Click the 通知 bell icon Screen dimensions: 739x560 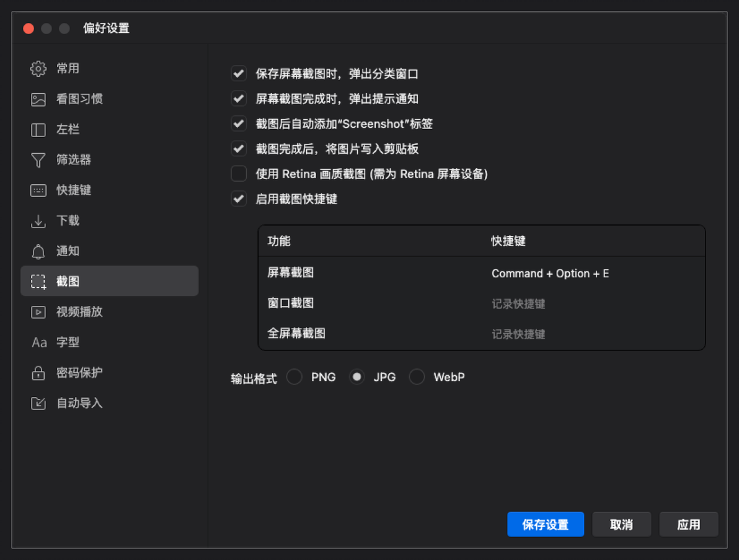point(38,252)
